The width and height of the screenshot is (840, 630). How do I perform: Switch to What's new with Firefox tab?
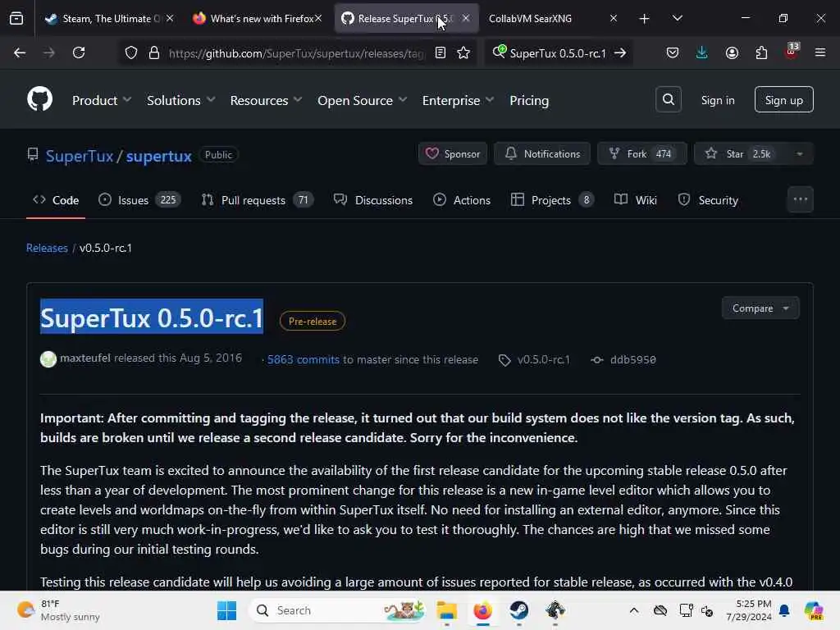point(257,19)
